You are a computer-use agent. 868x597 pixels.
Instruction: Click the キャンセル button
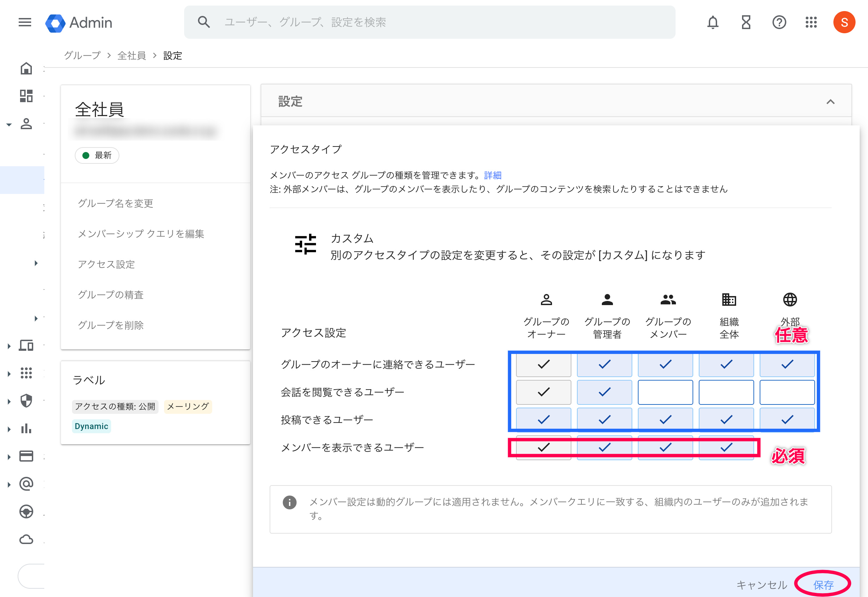[761, 585]
